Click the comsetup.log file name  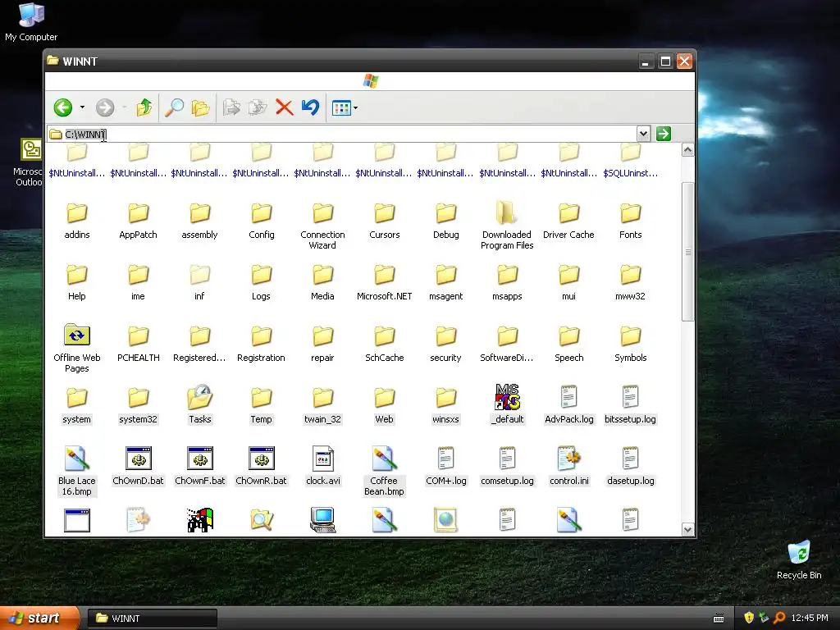(x=507, y=481)
